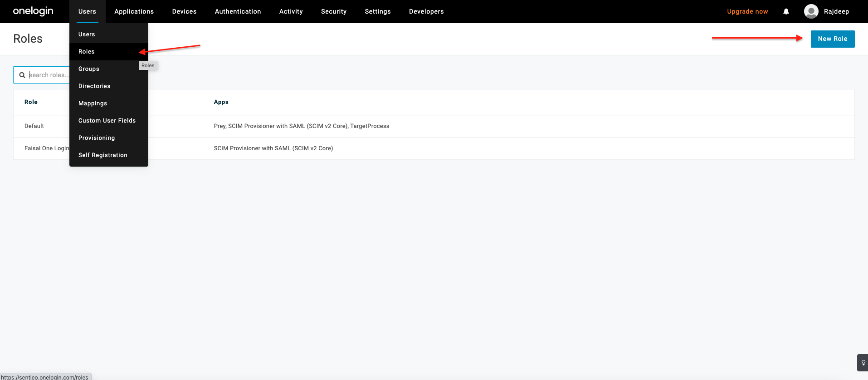This screenshot has height=380, width=868.
Task: Click the OneLogin logo
Action: pos(33,11)
